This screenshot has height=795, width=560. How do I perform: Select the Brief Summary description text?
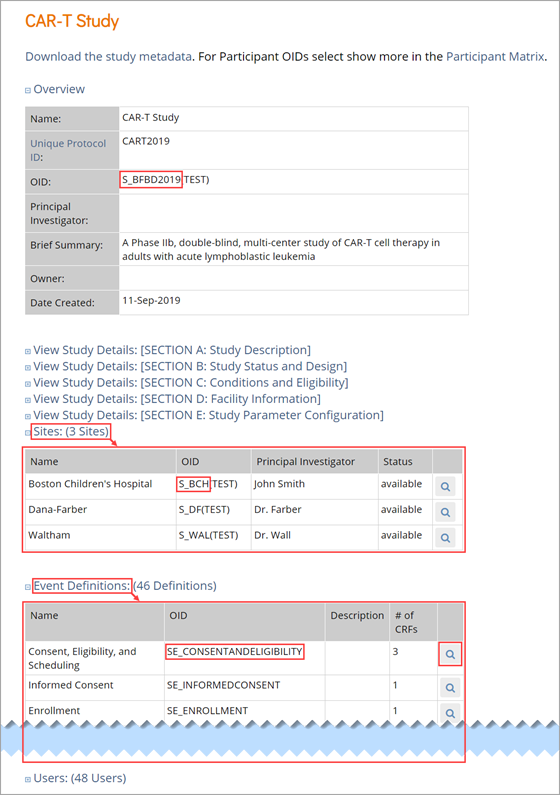[x=281, y=249]
